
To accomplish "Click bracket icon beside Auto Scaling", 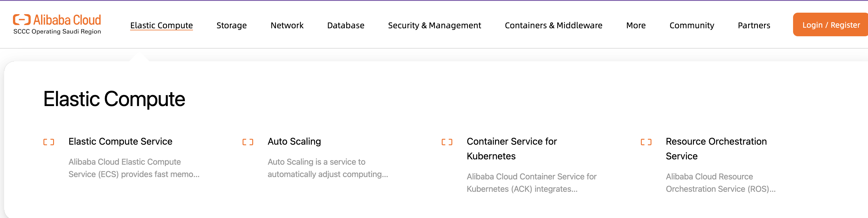I will [248, 142].
